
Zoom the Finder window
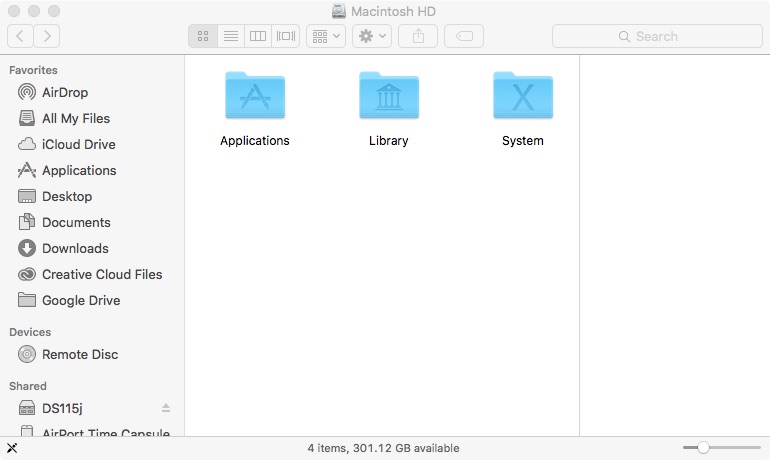coord(54,11)
